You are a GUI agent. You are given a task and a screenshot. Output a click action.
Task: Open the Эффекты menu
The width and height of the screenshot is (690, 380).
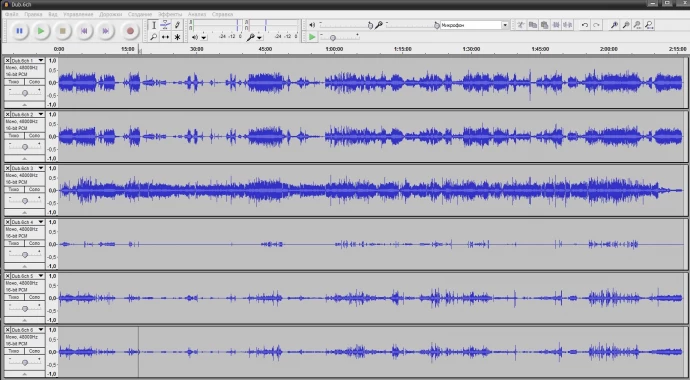point(170,14)
